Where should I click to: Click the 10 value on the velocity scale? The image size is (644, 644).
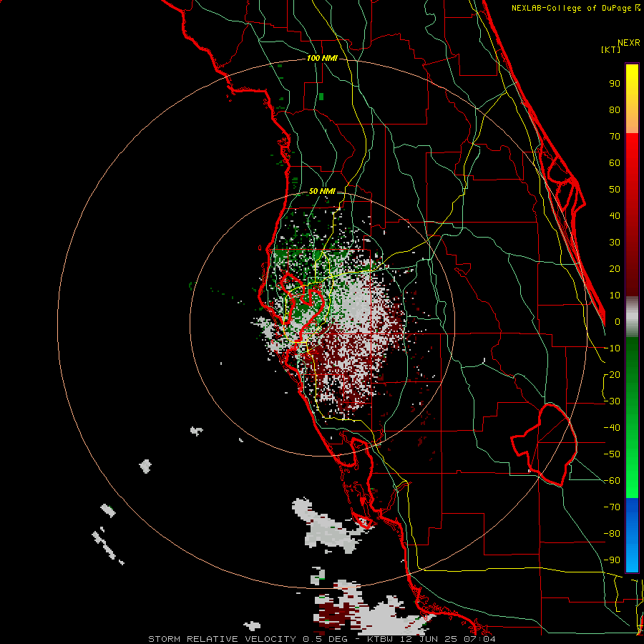click(x=615, y=296)
